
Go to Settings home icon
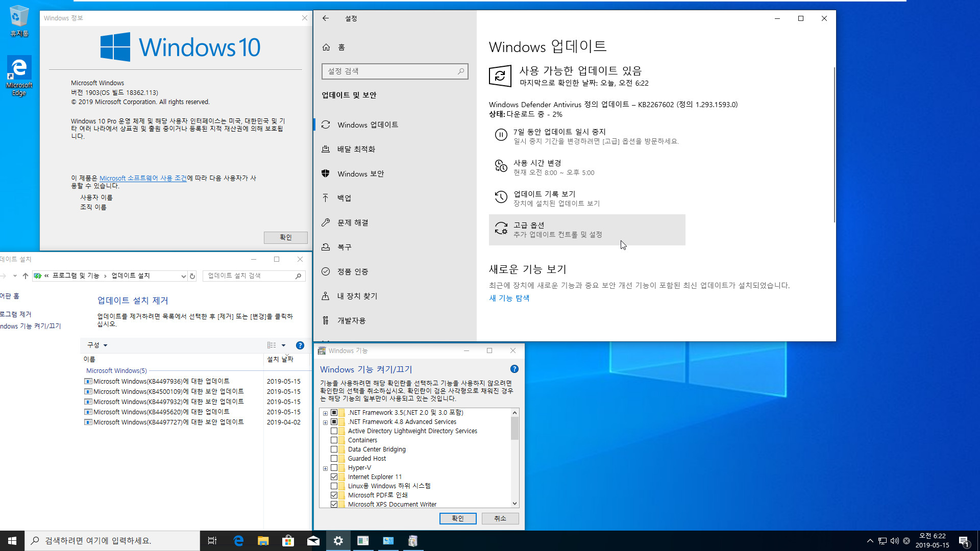tap(326, 47)
